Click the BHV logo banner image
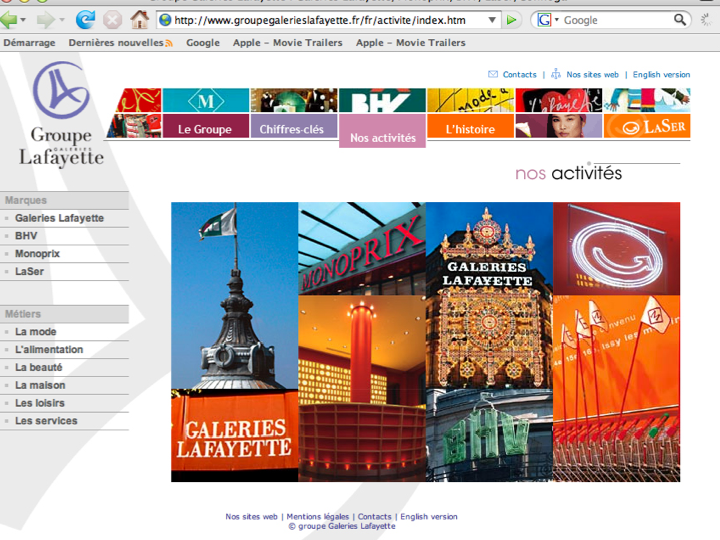The image size is (720, 540). click(x=382, y=100)
